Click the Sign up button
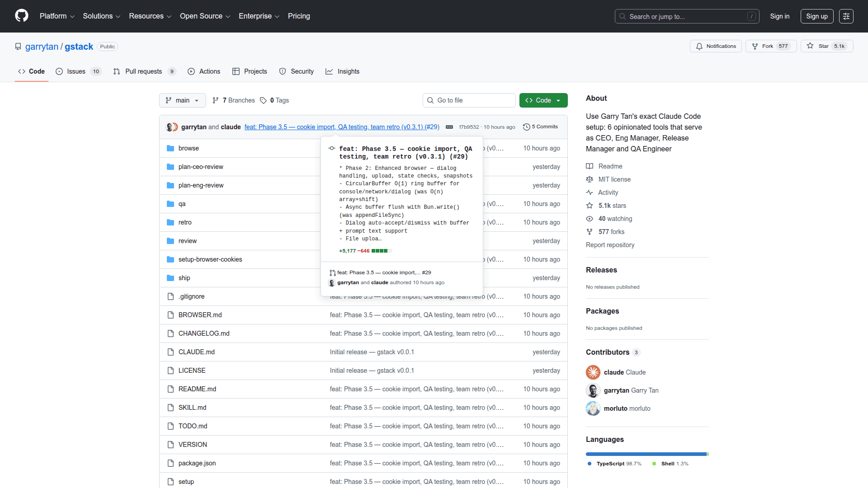The height and width of the screenshot is (488, 868). pos(816,16)
